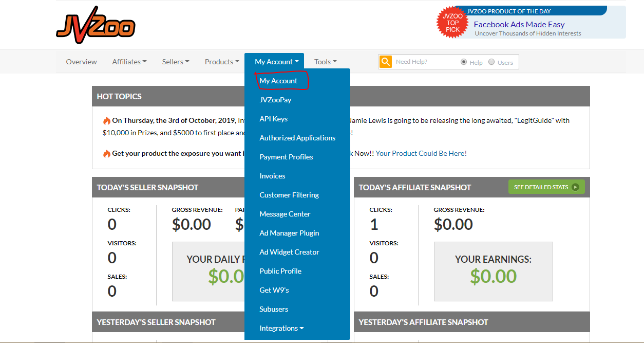Expand the Integrations submenu
The image size is (644, 343).
point(281,328)
